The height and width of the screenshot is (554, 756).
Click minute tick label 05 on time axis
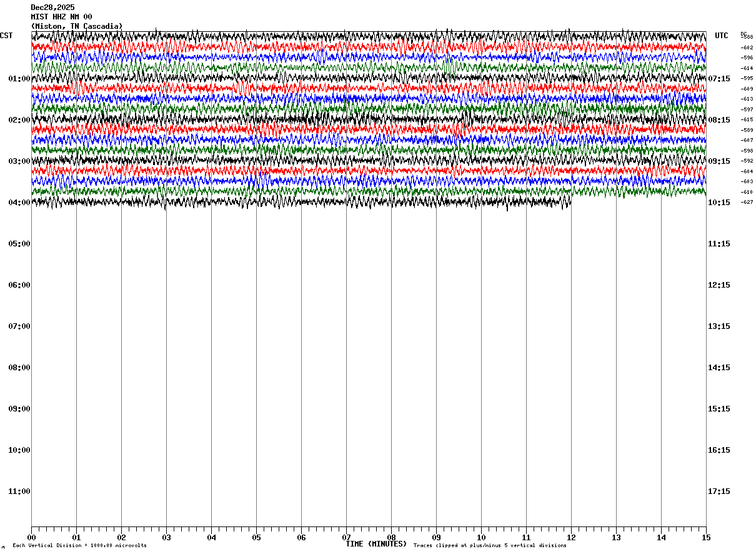click(x=256, y=538)
